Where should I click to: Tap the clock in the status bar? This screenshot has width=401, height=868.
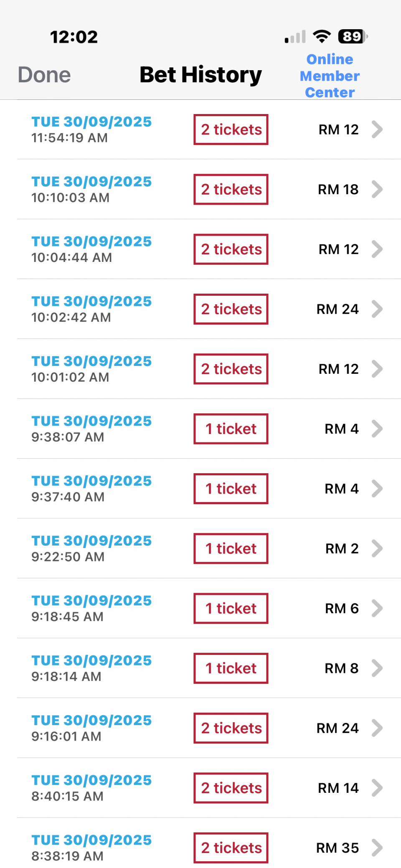pos(74,37)
